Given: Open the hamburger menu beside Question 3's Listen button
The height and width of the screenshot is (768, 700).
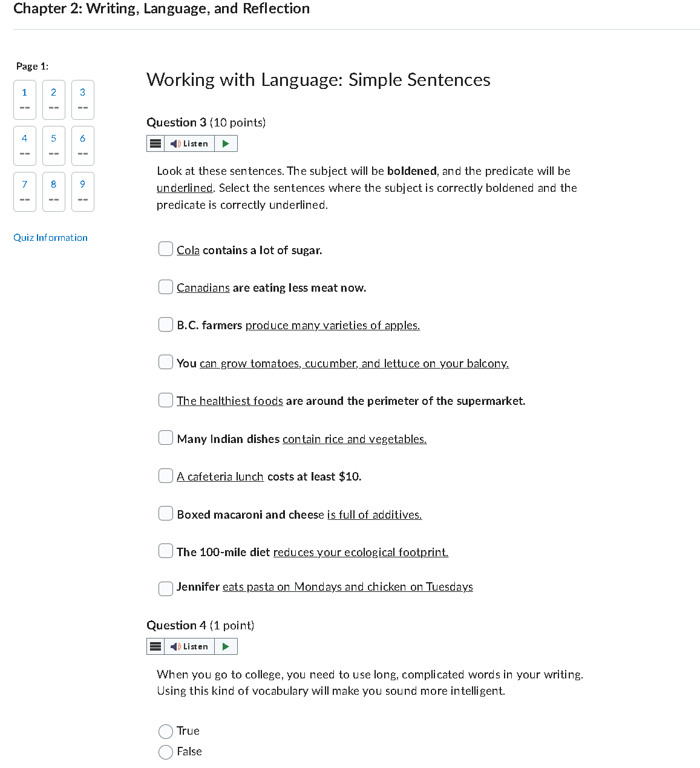Looking at the screenshot, I should point(155,143).
